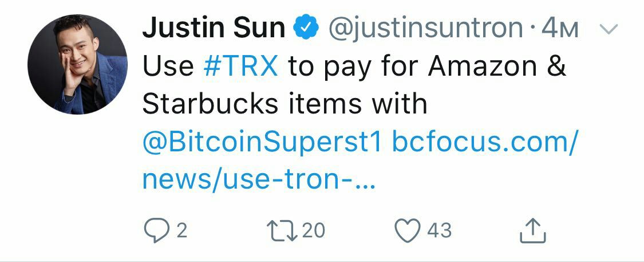The width and height of the screenshot is (644, 262).
Task: Visit the @BitcoinSuperst1 mention
Action: click(262, 142)
